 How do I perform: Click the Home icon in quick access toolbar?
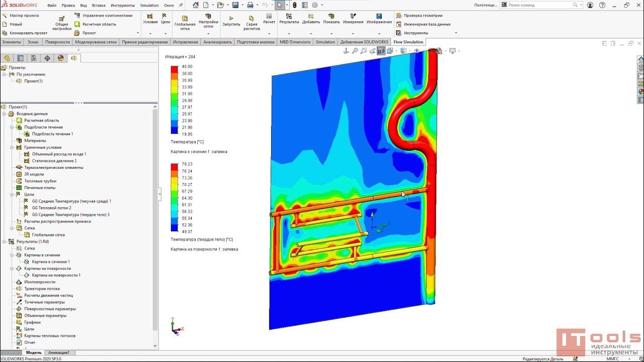tap(196, 5)
